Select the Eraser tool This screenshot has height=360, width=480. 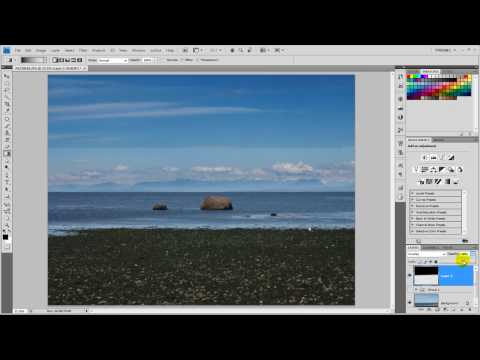point(7,147)
